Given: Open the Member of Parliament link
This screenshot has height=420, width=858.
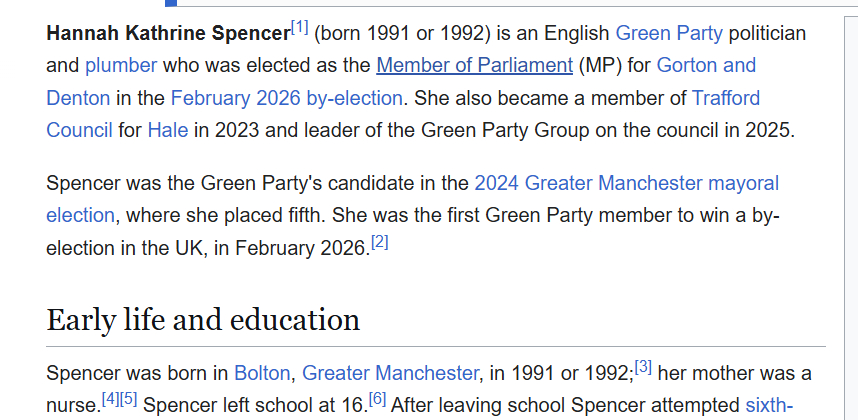Looking at the screenshot, I should point(474,66).
